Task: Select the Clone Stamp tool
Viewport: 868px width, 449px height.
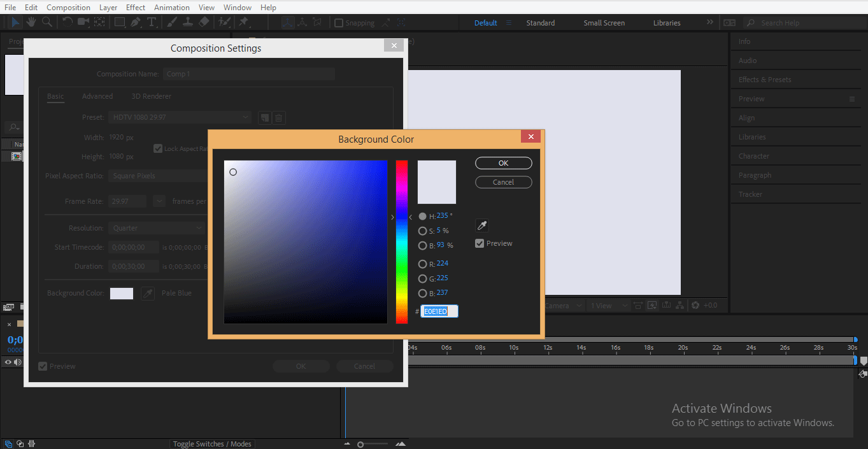Action: (188, 22)
